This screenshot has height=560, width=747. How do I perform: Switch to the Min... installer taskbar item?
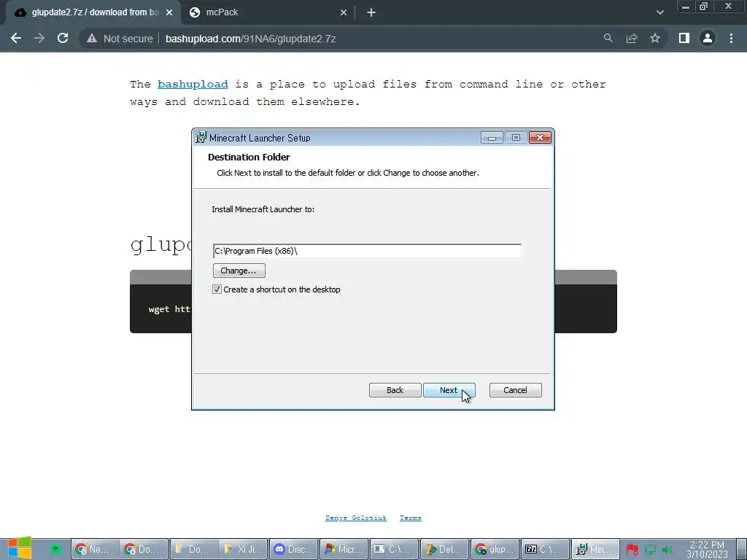[595, 549]
